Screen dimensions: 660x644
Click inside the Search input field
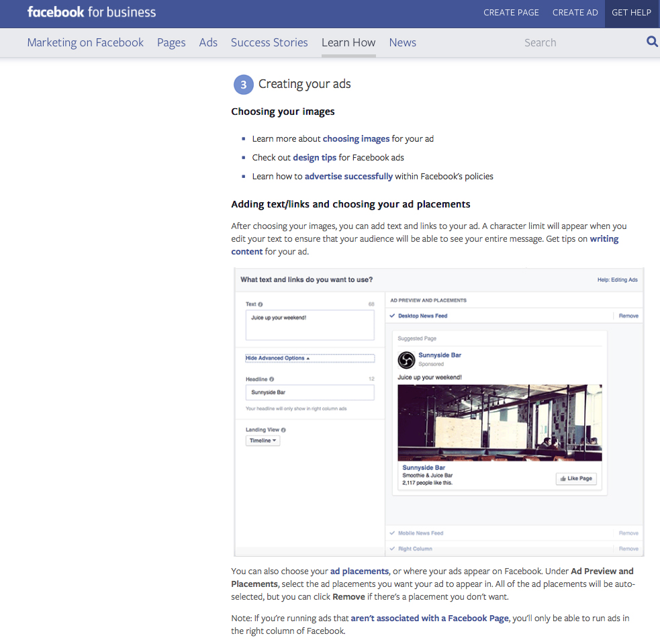577,42
